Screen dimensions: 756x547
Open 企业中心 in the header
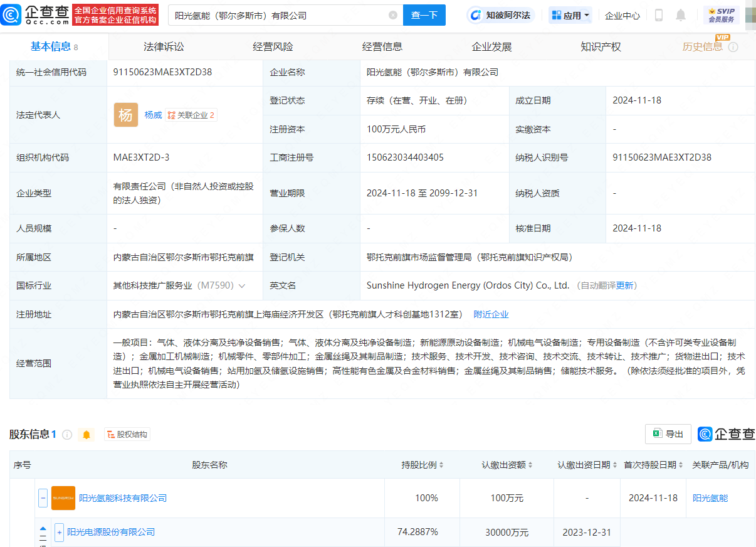622,16
